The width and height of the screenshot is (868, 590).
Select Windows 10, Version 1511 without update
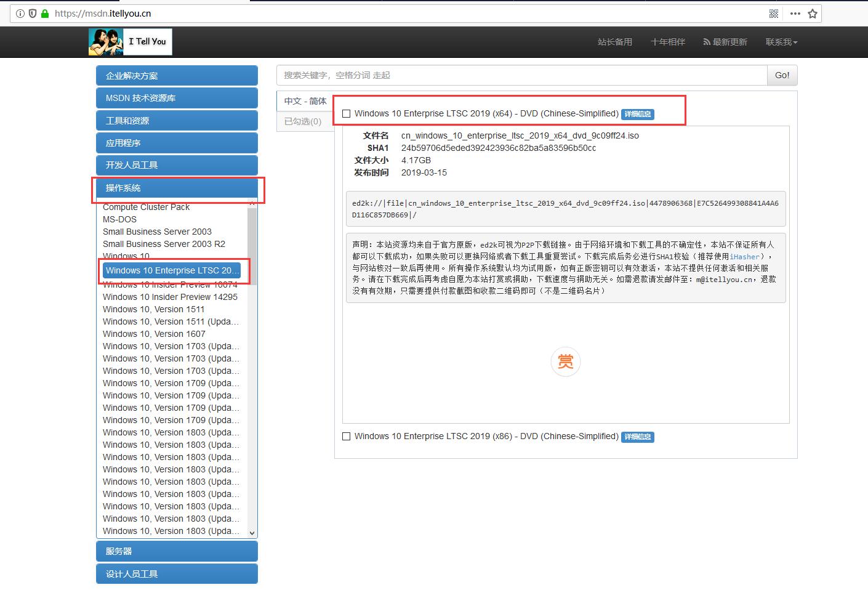[153, 309]
